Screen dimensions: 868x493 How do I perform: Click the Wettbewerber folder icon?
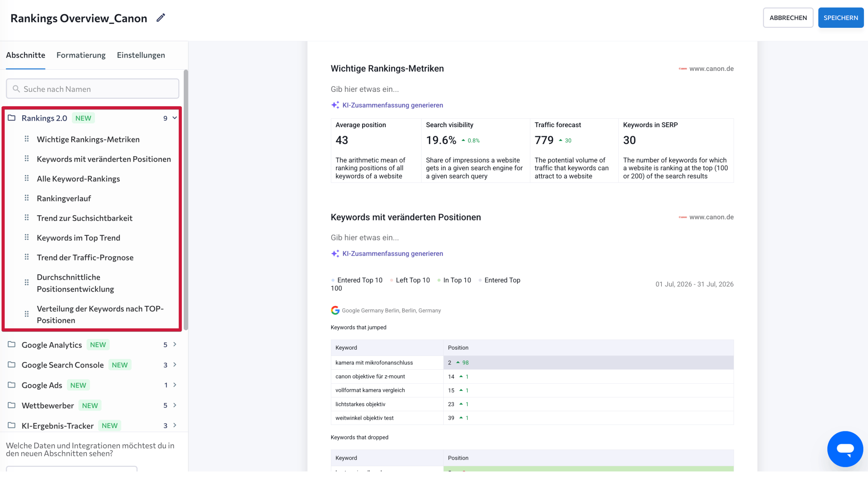[12, 406]
